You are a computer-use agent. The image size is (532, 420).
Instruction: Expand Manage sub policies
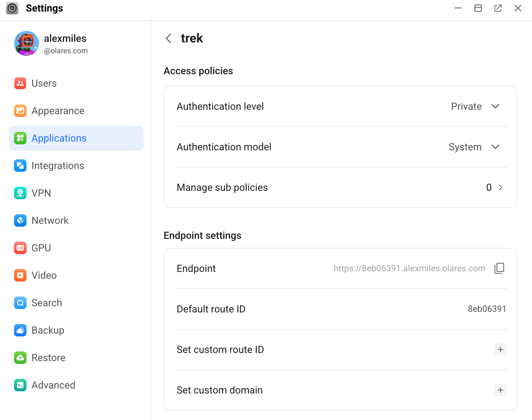(x=500, y=187)
